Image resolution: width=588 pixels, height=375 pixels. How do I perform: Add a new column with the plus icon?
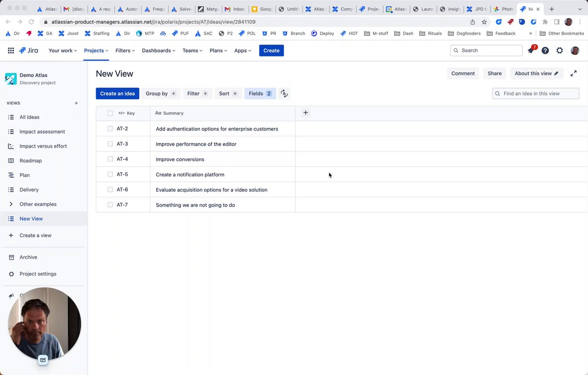tap(305, 113)
